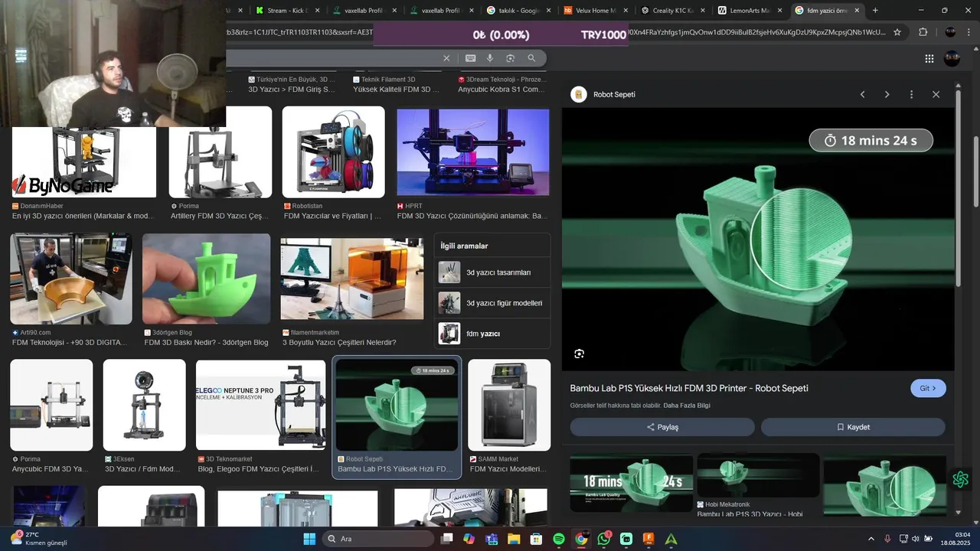Open Microsoft Store from the taskbar

coord(536,539)
